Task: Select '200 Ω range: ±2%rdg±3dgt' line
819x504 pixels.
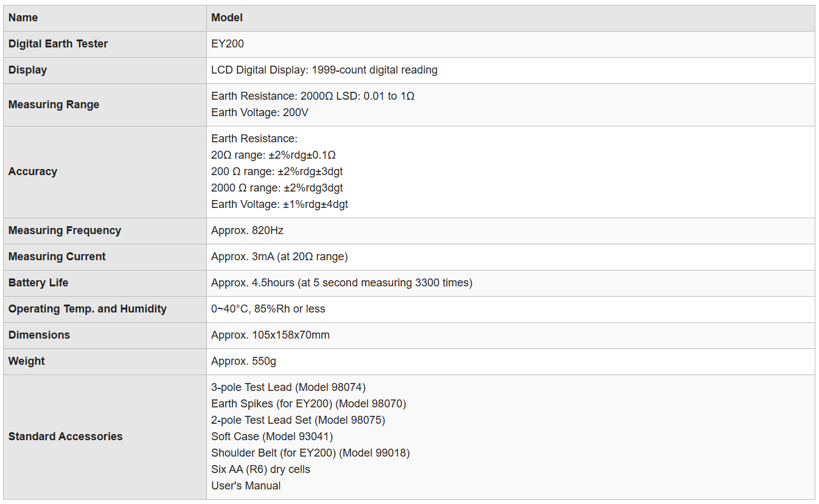Action: 277,171
